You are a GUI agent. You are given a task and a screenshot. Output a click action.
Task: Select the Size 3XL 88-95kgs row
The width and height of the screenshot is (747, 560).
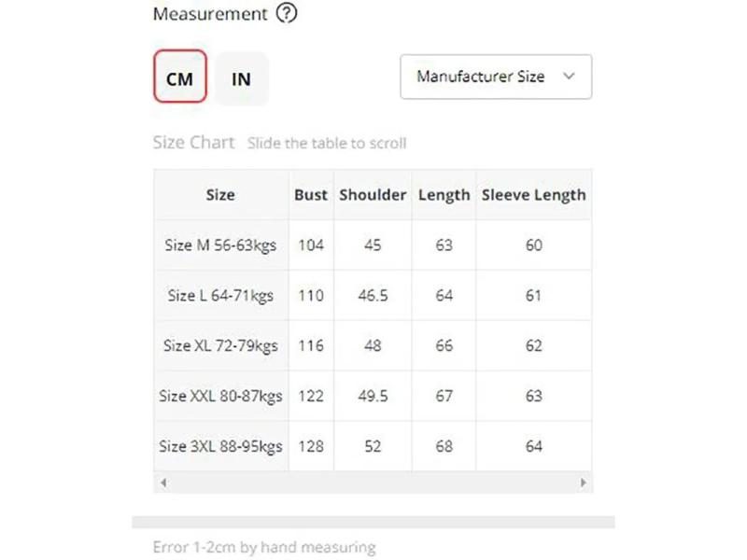(x=373, y=446)
